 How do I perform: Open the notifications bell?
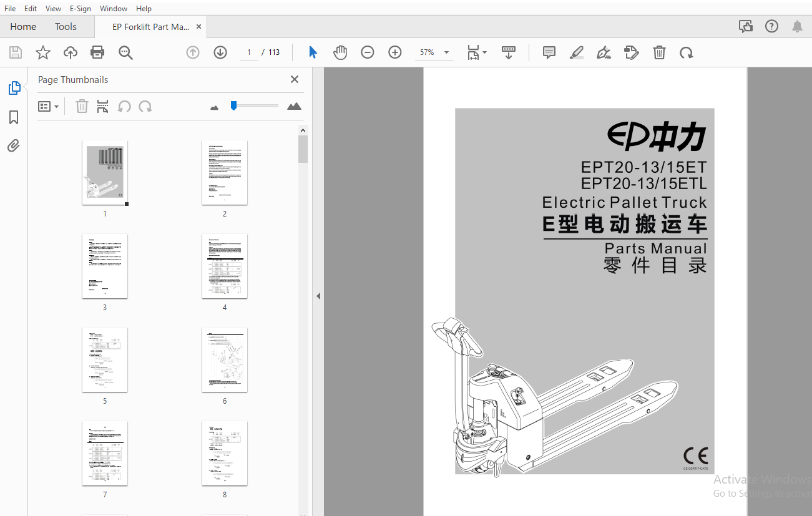point(798,26)
